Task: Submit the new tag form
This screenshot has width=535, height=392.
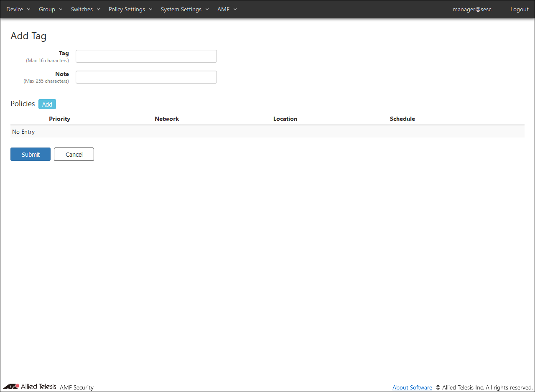Action: click(31, 154)
